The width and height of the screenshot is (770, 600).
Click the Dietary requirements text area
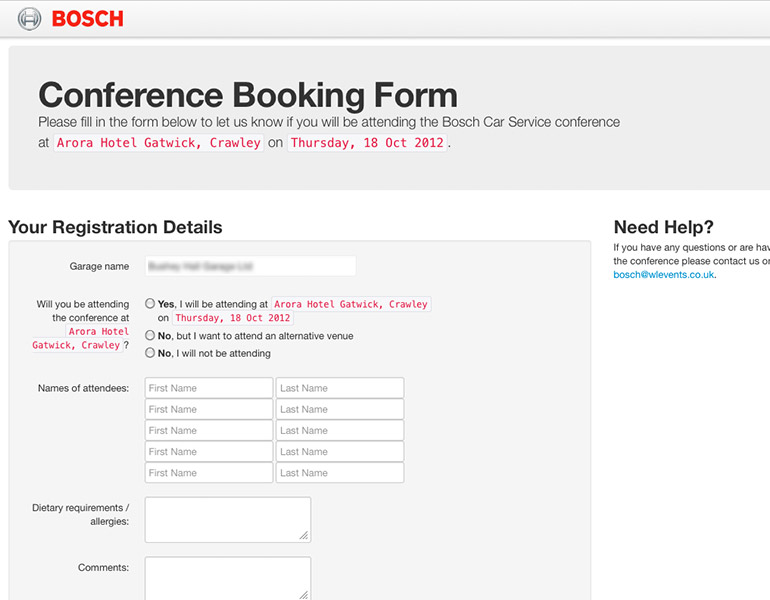point(228,519)
